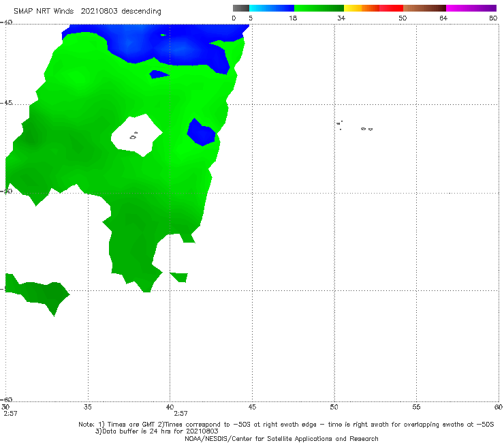Click the cyan-blue segment of the color bar
This screenshot has height=443, width=504.
click(x=272, y=8)
